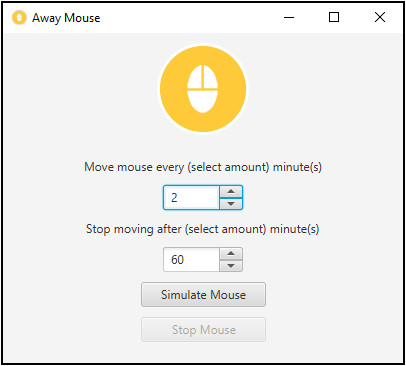Close the Away Mouse window
The width and height of the screenshot is (406, 366).
tap(380, 18)
